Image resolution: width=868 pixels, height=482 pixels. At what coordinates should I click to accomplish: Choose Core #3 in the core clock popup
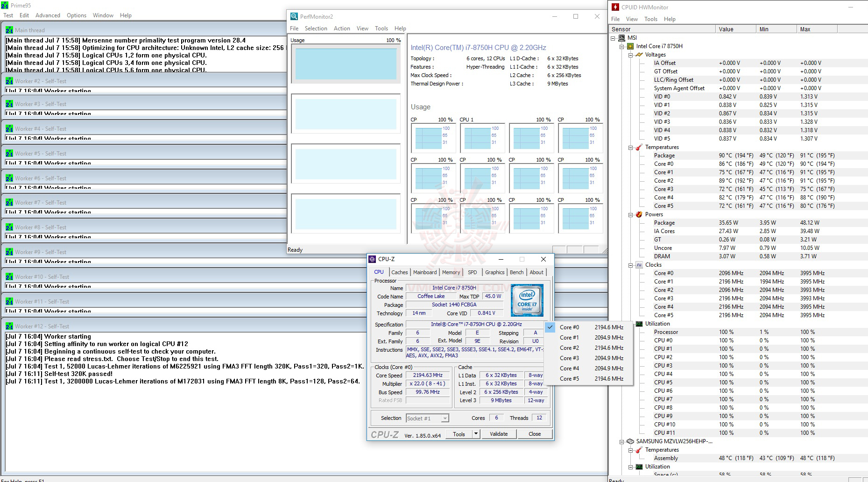coord(569,358)
